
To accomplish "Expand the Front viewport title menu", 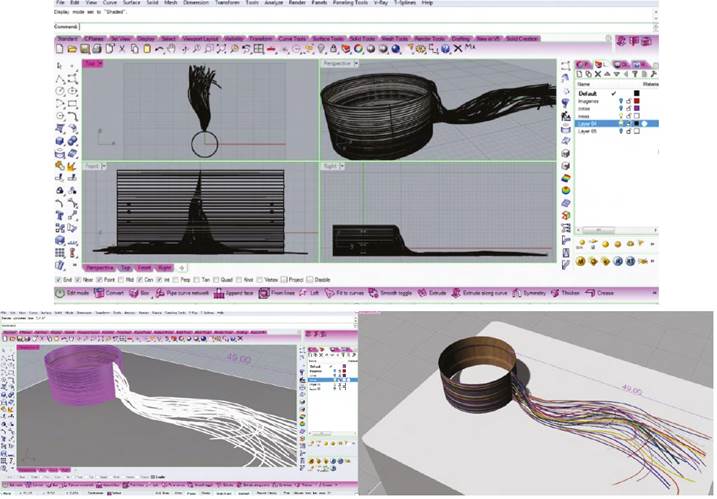I will 93,166.
